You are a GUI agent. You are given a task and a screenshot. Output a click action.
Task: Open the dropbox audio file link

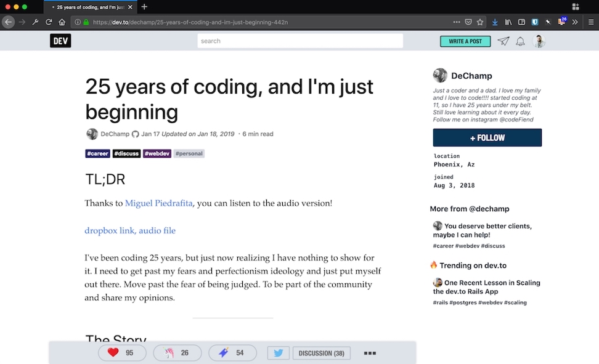click(x=130, y=230)
